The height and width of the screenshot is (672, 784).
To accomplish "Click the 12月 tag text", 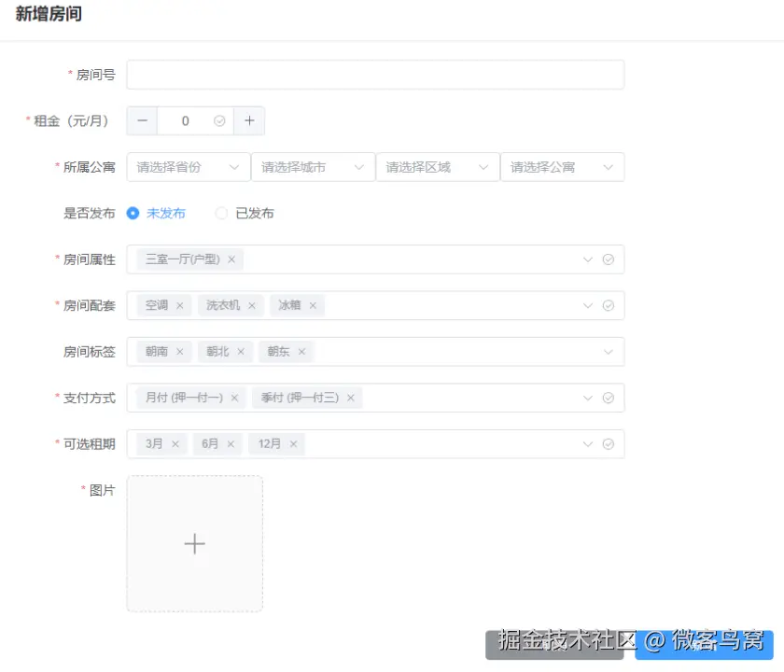I will click(x=269, y=444).
